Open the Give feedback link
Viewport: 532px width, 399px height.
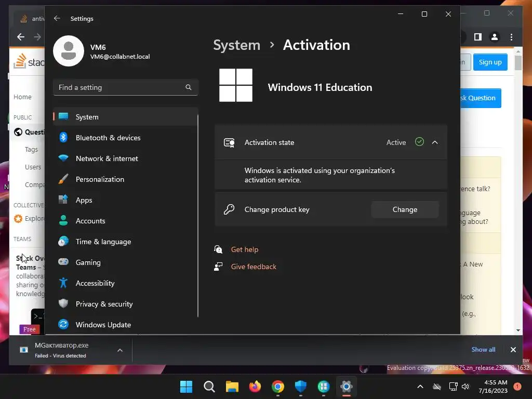click(x=254, y=267)
